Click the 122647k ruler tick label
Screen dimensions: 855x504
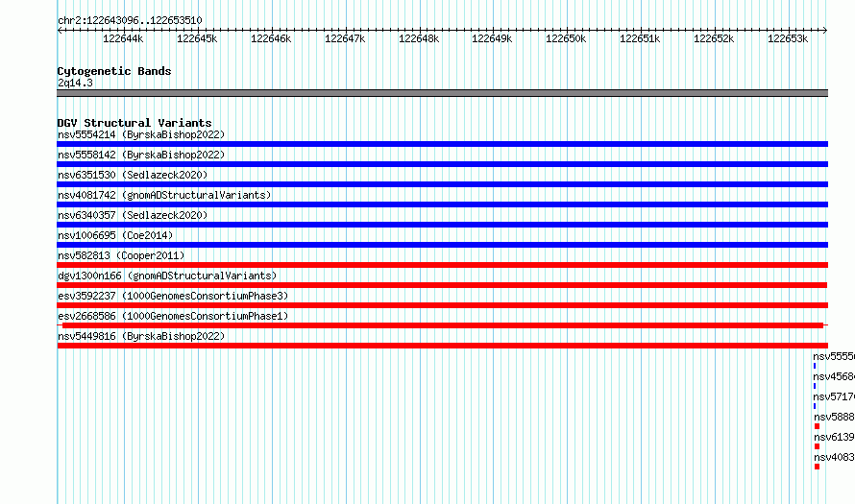coord(345,38)
